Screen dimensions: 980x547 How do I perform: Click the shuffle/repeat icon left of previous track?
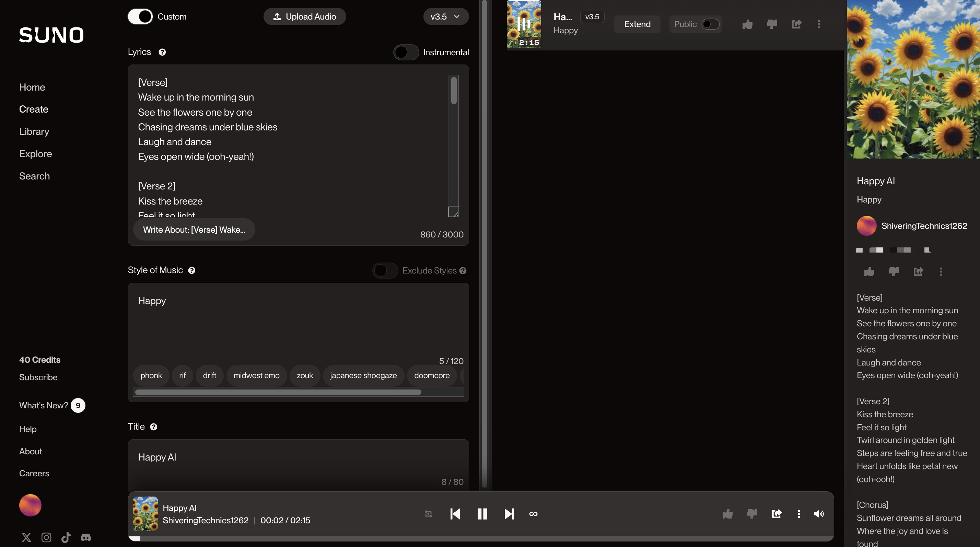pos(428,514)
